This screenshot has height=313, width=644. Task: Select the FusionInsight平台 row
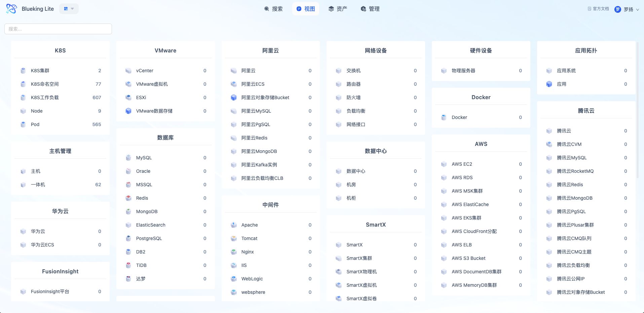point(61,291)
